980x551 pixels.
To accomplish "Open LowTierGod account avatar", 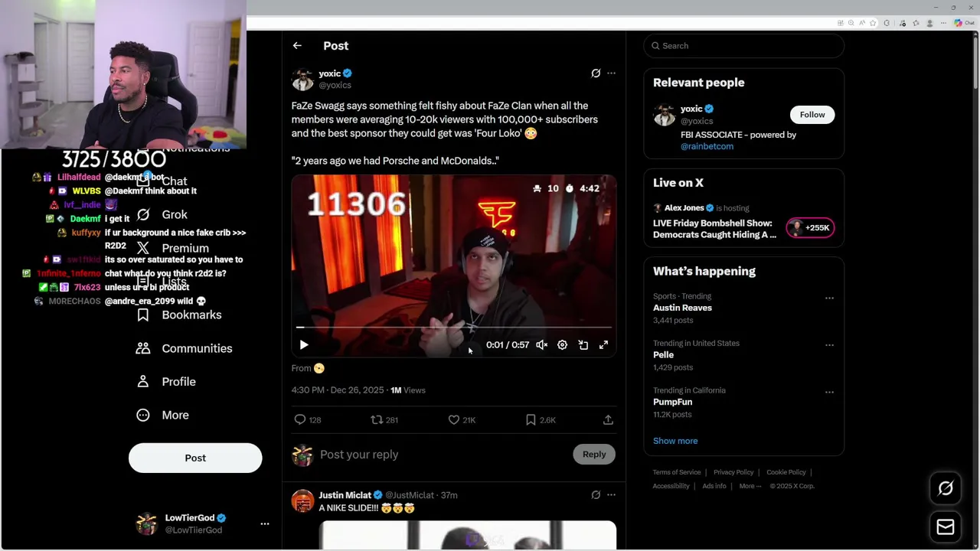I will click(x=146, y=524).
